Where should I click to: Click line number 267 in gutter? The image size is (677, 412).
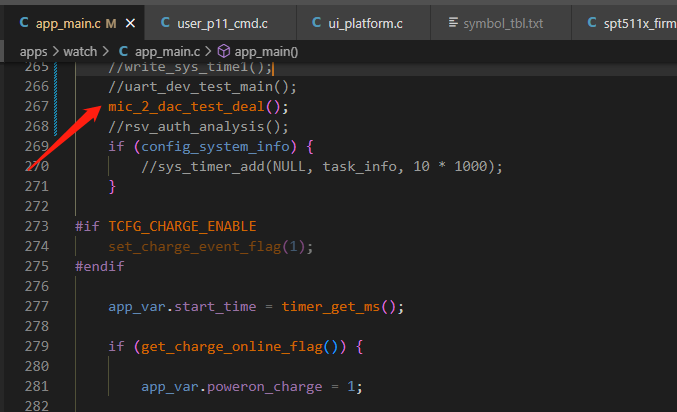coord(37,106)
